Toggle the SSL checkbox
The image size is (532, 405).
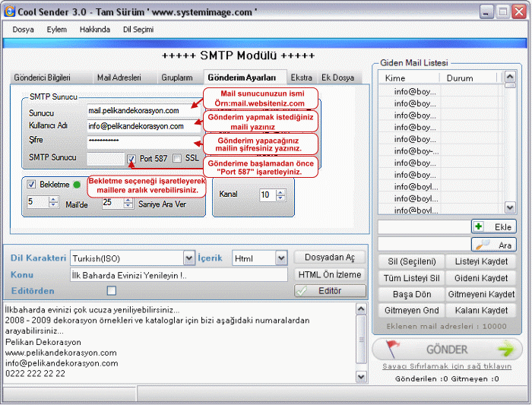click(177, 158)
